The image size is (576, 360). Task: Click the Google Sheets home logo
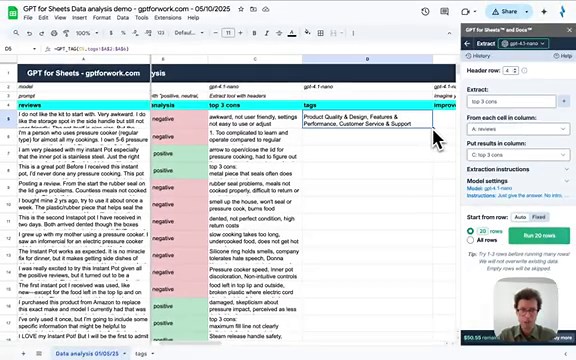[x=13, y=13]
